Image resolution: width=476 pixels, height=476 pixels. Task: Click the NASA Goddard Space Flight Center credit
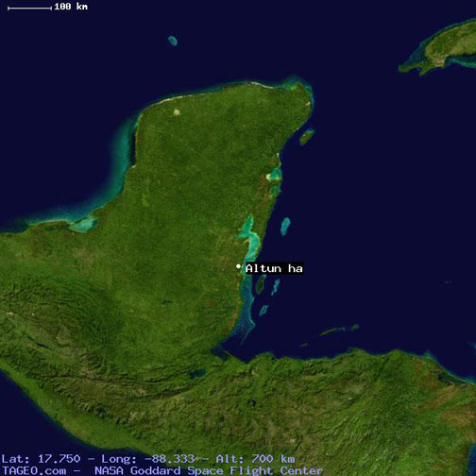209,470
